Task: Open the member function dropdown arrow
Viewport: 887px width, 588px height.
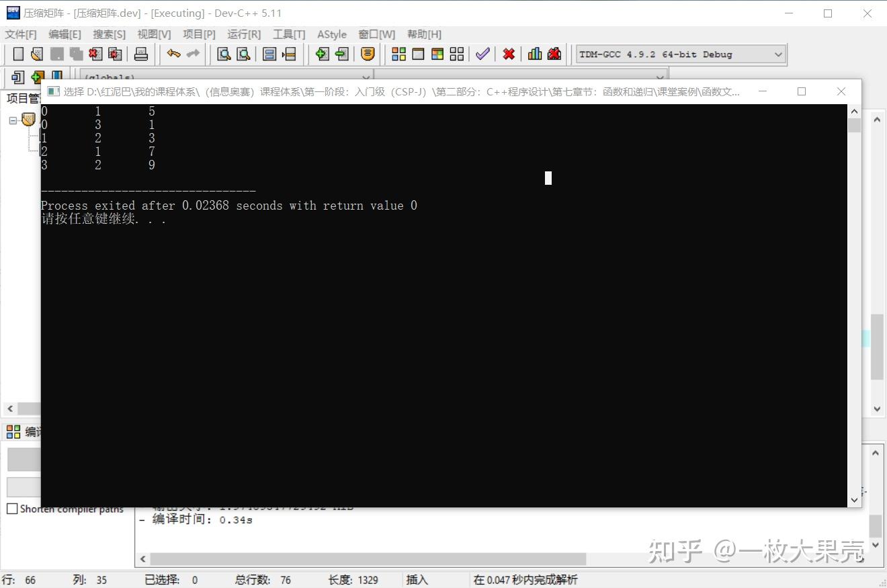Action: (x=660, y=77)
